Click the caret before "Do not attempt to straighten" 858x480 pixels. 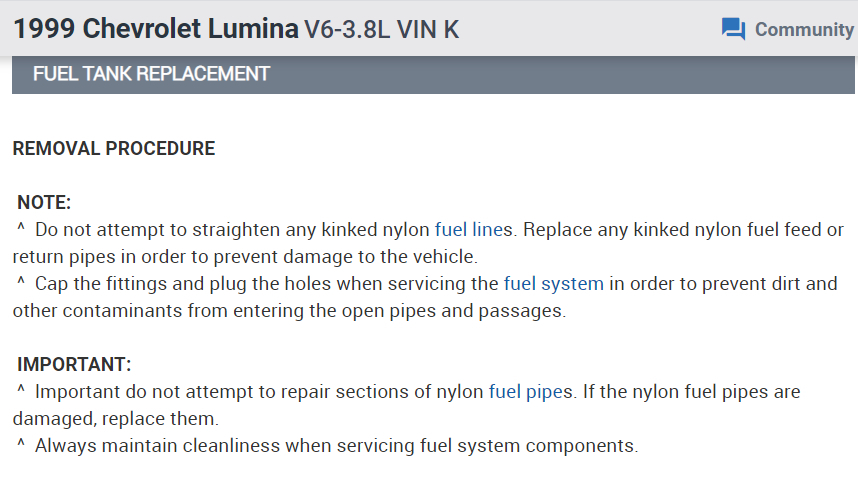(21, 229)
